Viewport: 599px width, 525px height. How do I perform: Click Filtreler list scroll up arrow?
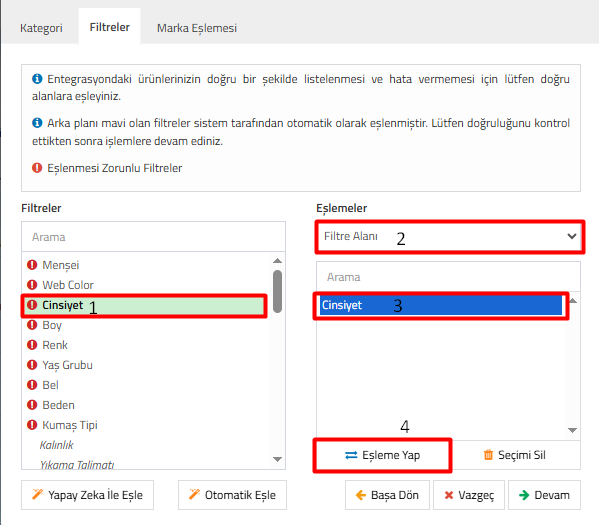[278, 261]
